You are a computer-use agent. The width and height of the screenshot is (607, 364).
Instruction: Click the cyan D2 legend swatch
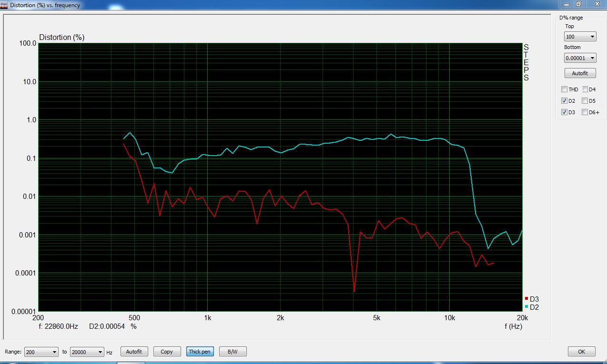click(x=526, y=306)
